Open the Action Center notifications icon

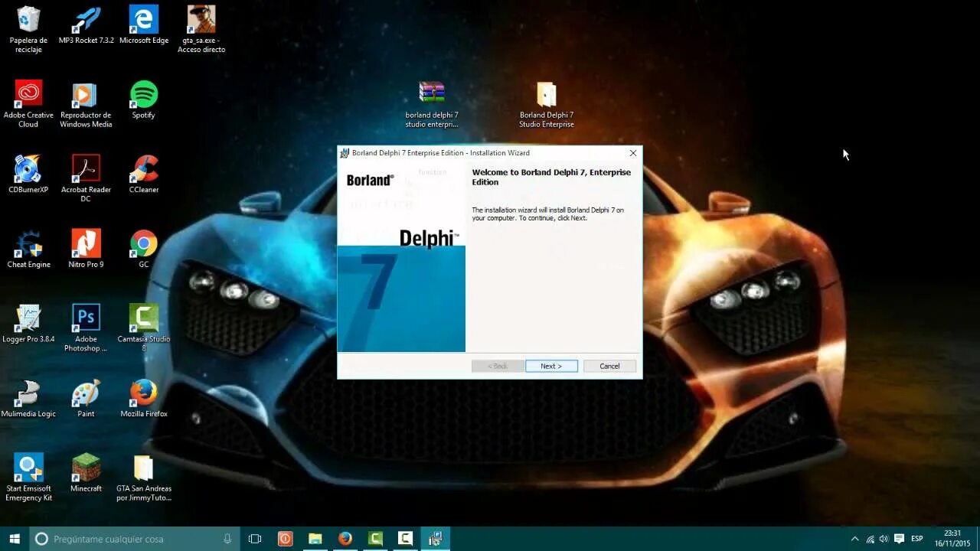899,539
